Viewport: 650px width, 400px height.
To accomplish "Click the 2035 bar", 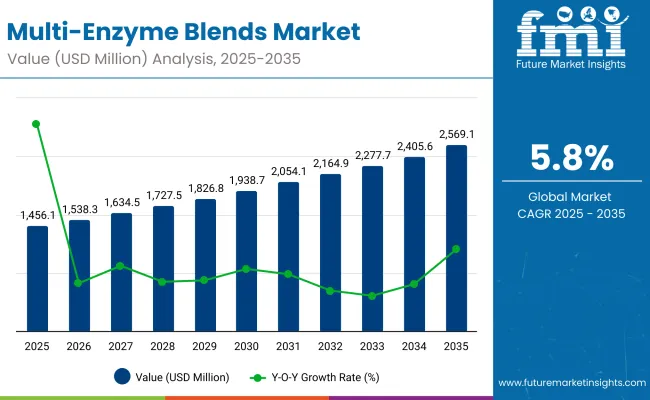I will tap(456, 238).
